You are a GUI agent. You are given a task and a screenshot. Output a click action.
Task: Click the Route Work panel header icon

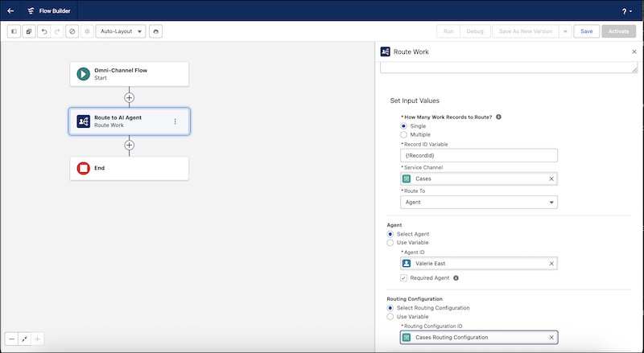tap(386, 51)
